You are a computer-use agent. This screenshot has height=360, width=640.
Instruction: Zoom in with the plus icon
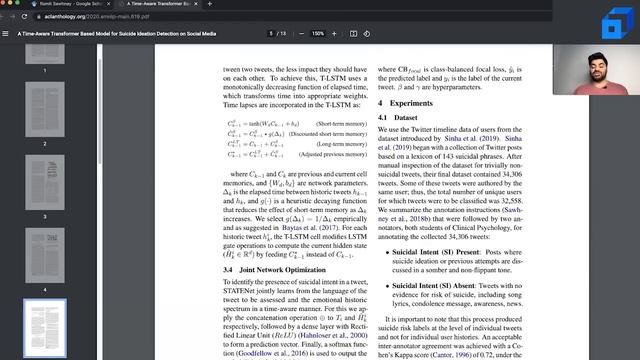click(x=334, y=33)
